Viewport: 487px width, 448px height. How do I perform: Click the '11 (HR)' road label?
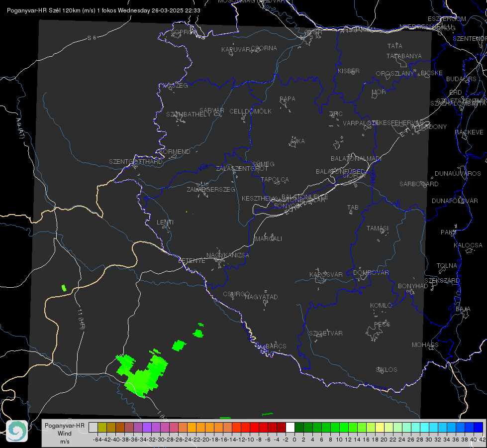coord(81,319)
